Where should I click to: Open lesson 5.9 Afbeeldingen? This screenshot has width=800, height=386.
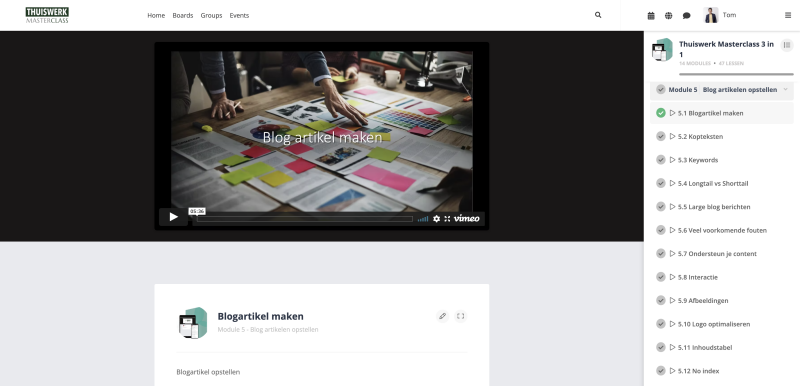point(703,301)
